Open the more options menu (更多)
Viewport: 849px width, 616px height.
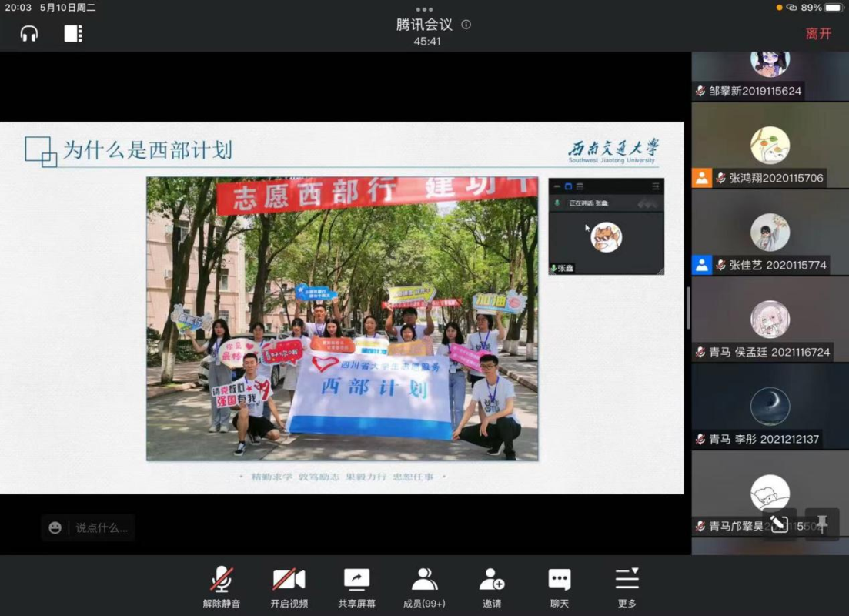[x=627, y=588]
